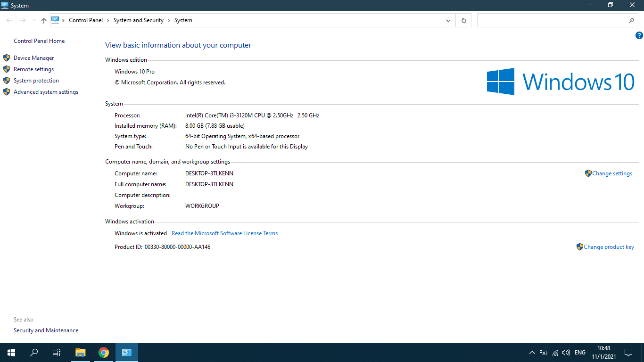This screenshot has height=362, width=644.
Task: Open Remote settings link
Action: (x=34, y=69)
